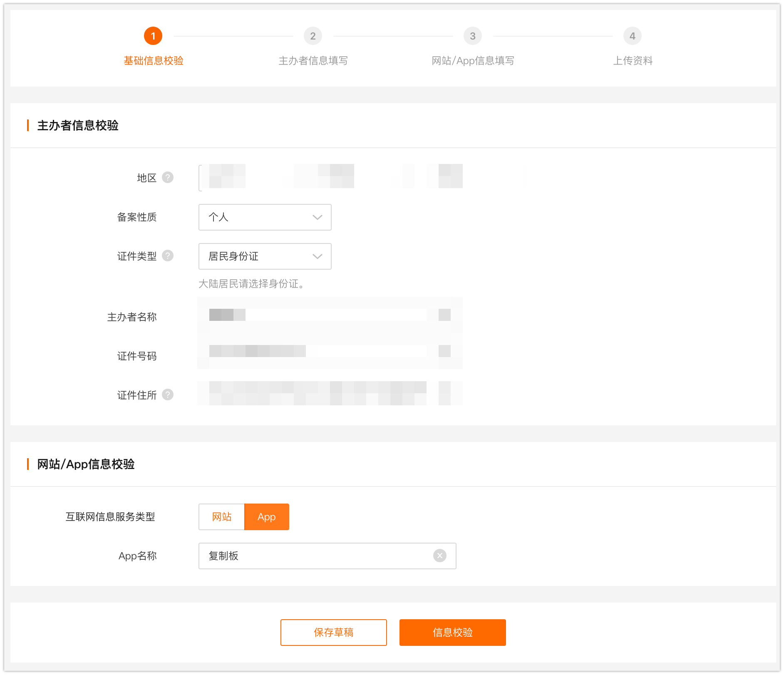Click the step 2 circle indicator

313,36
